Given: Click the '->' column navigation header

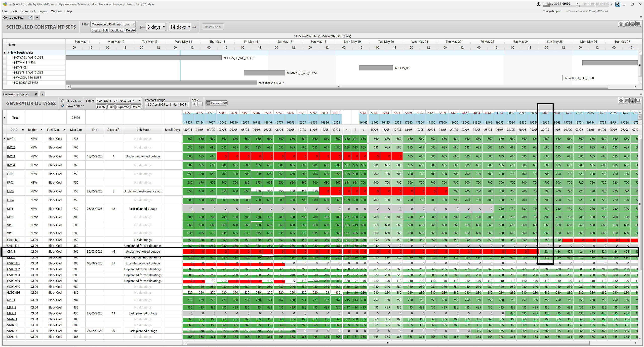Looking at the screenshot, I should (363, 130).
